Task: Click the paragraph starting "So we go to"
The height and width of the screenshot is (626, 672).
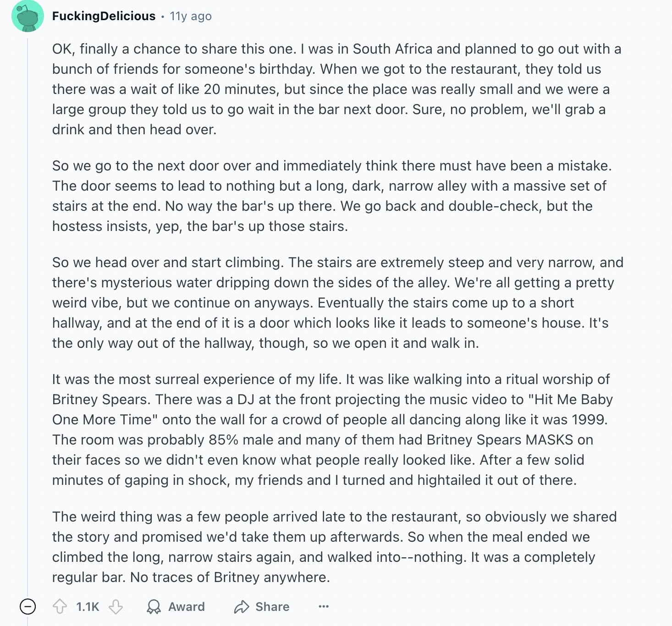Action: tap(332, 196)
